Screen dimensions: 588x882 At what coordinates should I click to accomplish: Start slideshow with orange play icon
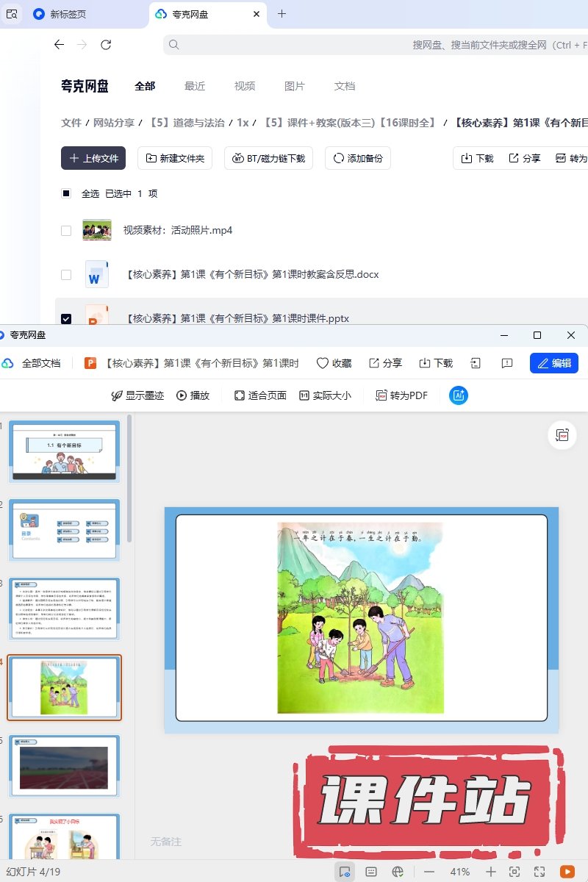(x=567, y=871)
